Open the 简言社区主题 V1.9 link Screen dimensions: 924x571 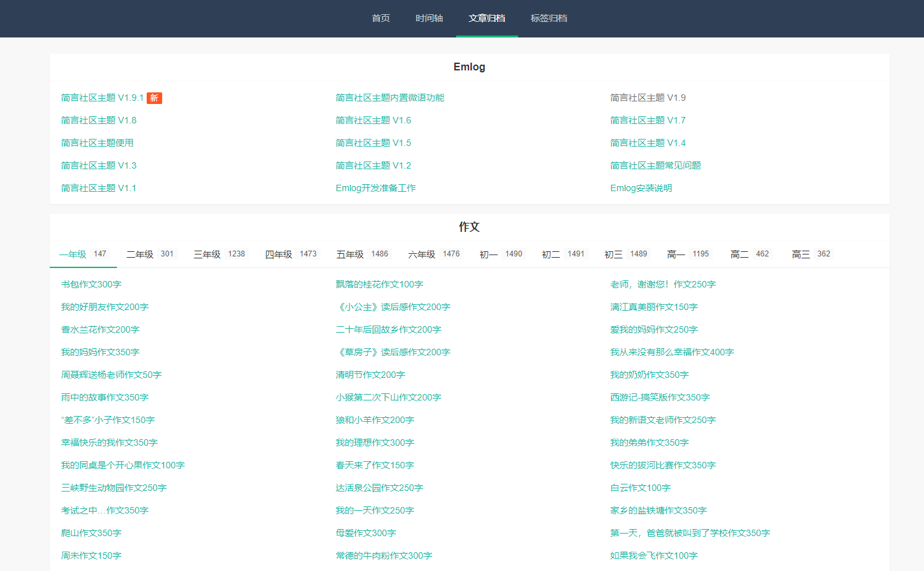[x=648, y=98]
